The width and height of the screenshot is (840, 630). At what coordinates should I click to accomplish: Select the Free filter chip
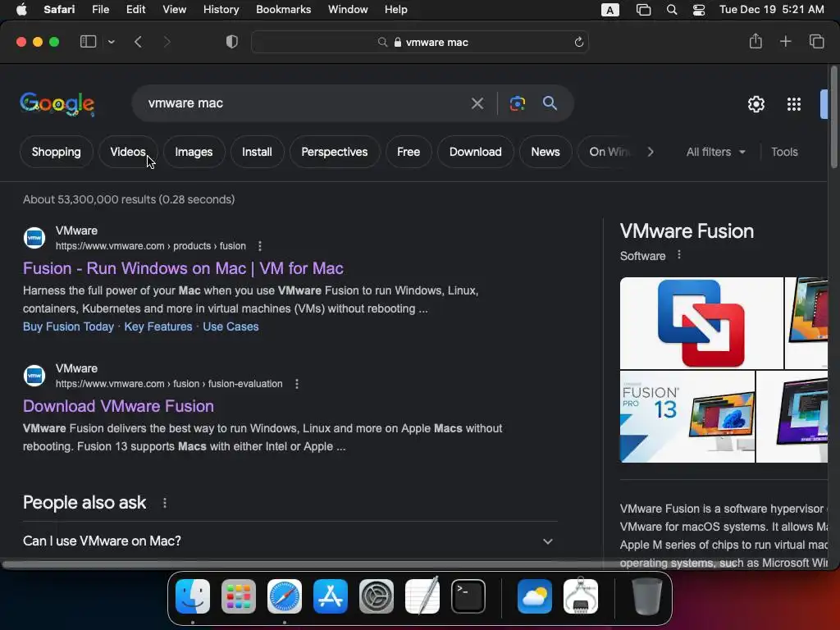tap(409, 152)
